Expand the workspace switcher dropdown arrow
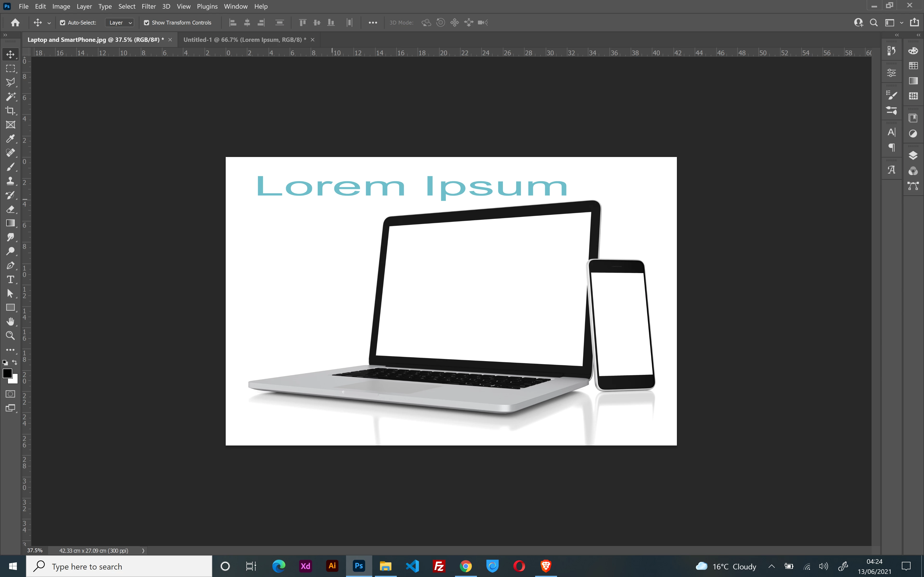 click(902, 23)
